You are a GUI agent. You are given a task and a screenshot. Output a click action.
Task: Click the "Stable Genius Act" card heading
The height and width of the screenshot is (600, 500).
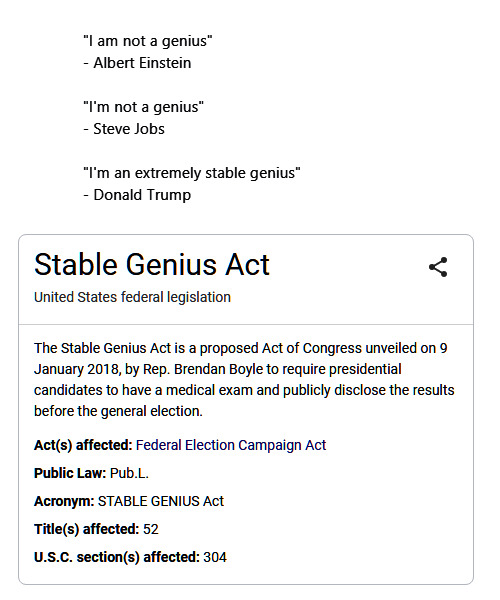pyautogui.click(x=152, y=264)
